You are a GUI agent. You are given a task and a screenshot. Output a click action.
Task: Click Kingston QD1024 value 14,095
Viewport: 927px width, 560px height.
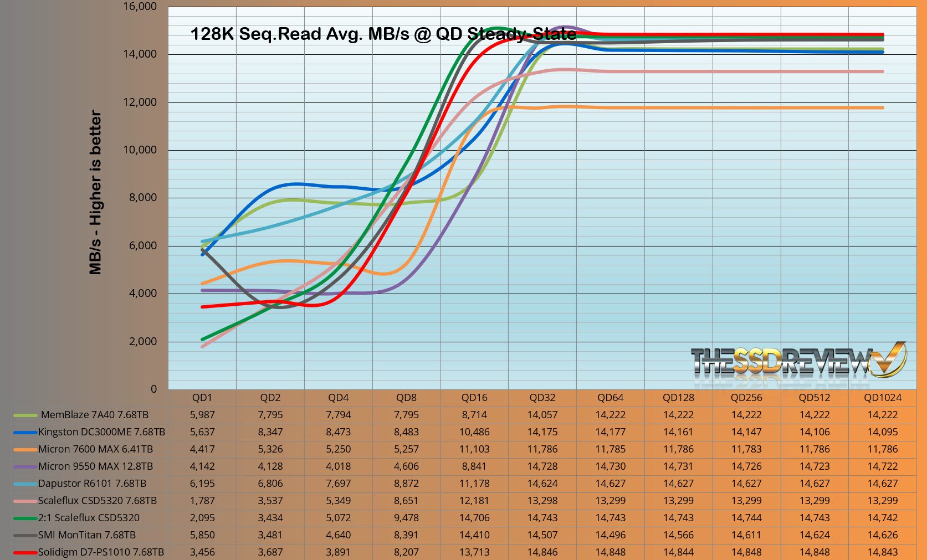pos(883,432)
